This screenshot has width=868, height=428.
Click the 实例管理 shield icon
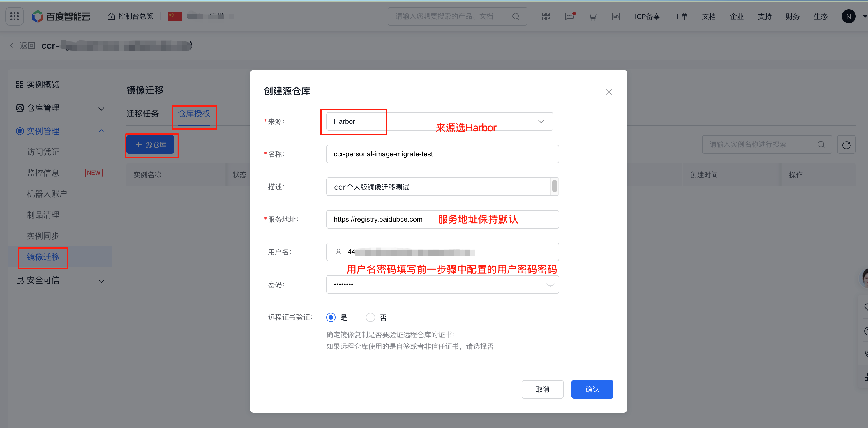click(20, 131)
